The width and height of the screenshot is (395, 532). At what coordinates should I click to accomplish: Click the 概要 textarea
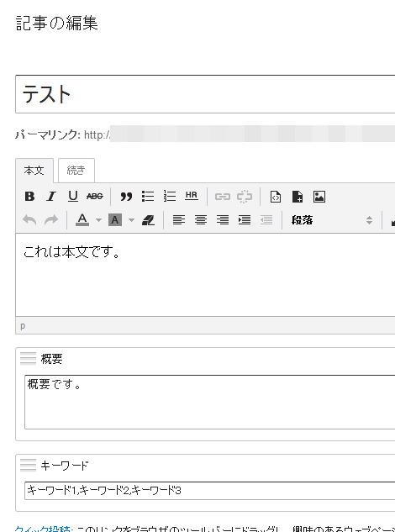click(210, 402)
